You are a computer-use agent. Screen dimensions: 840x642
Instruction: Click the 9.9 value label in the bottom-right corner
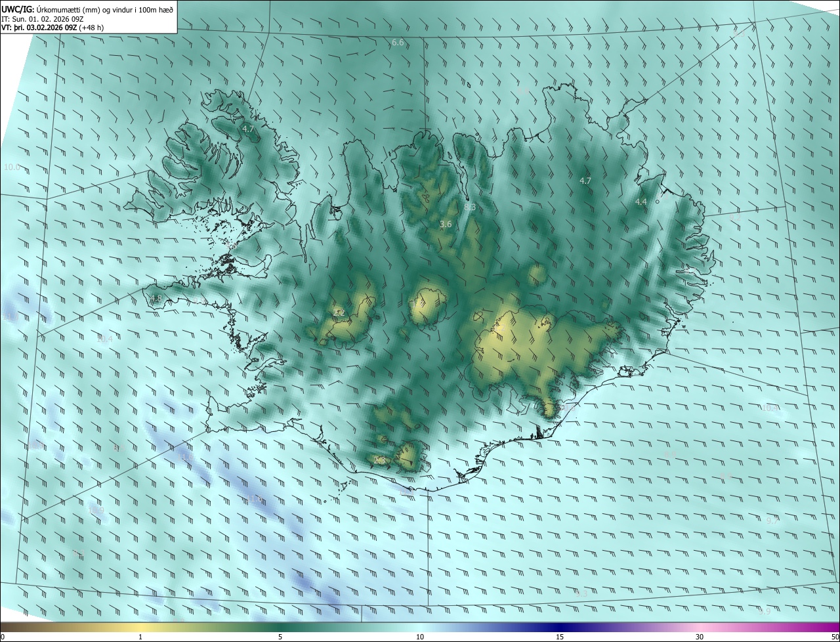coord(765,611)
